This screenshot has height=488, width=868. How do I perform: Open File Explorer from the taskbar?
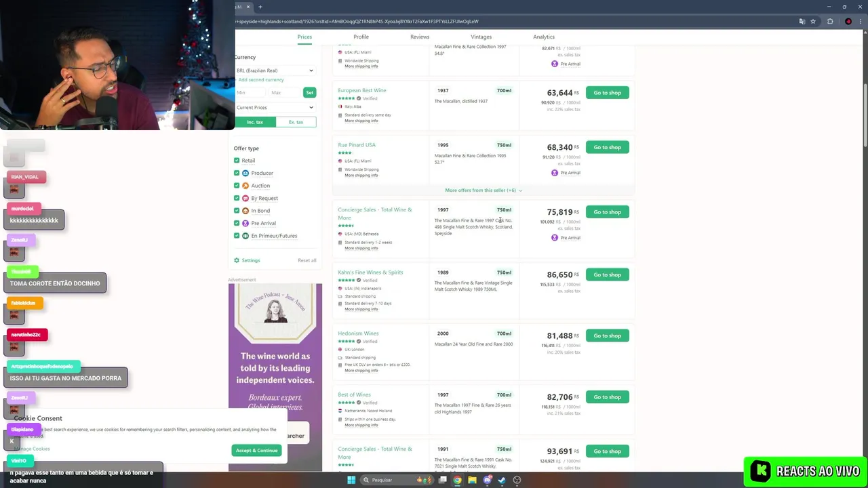coord(472,480)
